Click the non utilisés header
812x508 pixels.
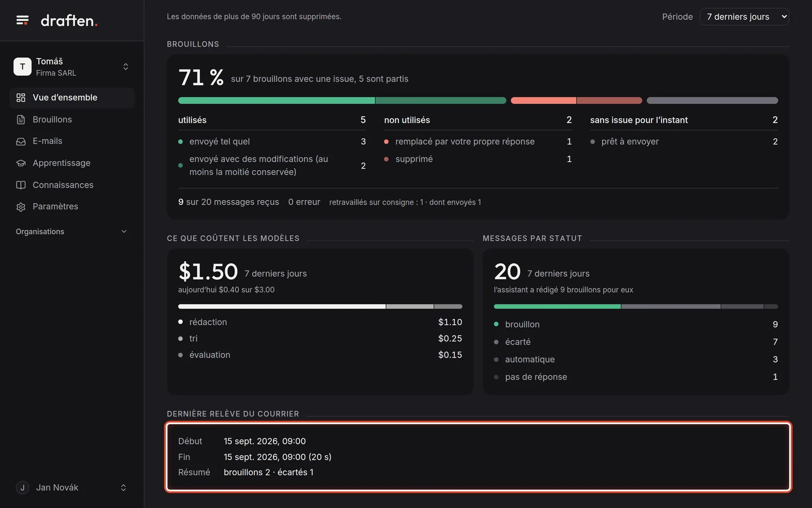pyautogui.click(x=478, y=120)
